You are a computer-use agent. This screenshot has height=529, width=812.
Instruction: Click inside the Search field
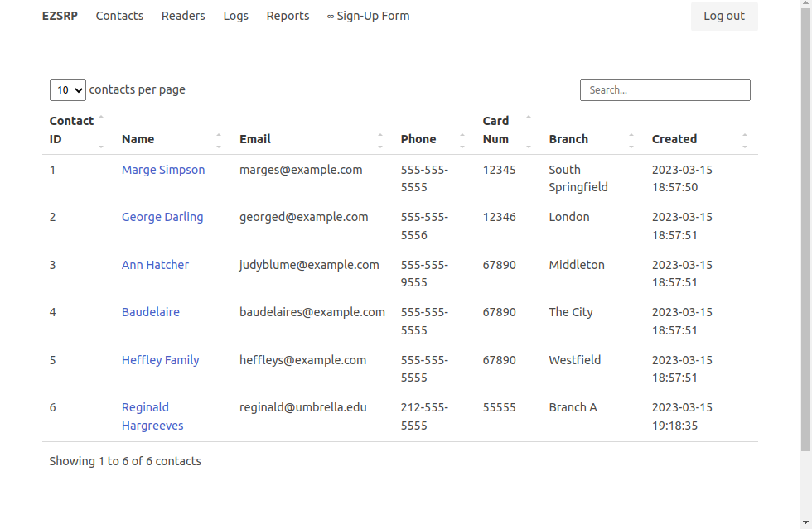665,89
